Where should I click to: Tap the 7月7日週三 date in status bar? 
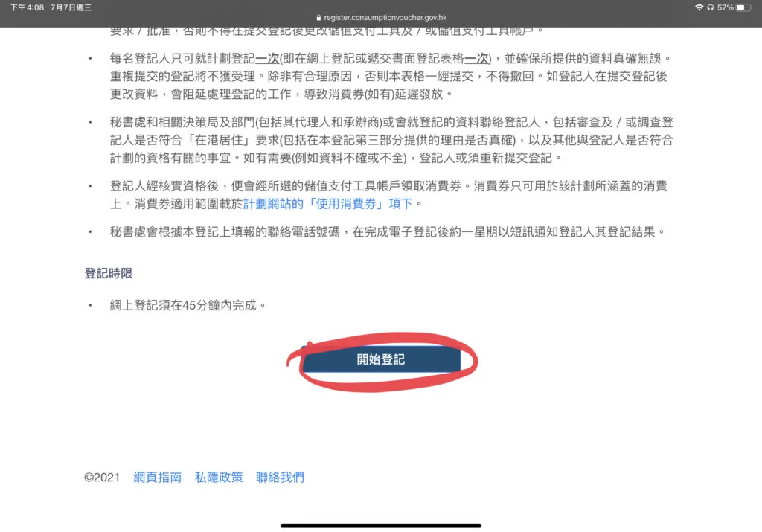click(x=71, y=7)
